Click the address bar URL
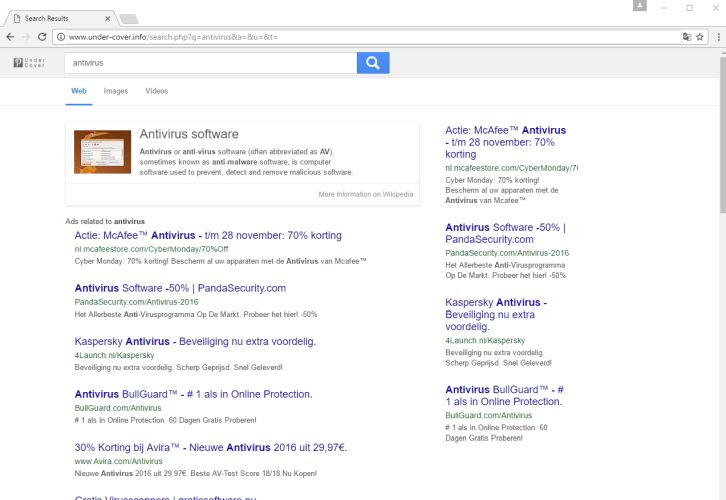 coord(173,37)
